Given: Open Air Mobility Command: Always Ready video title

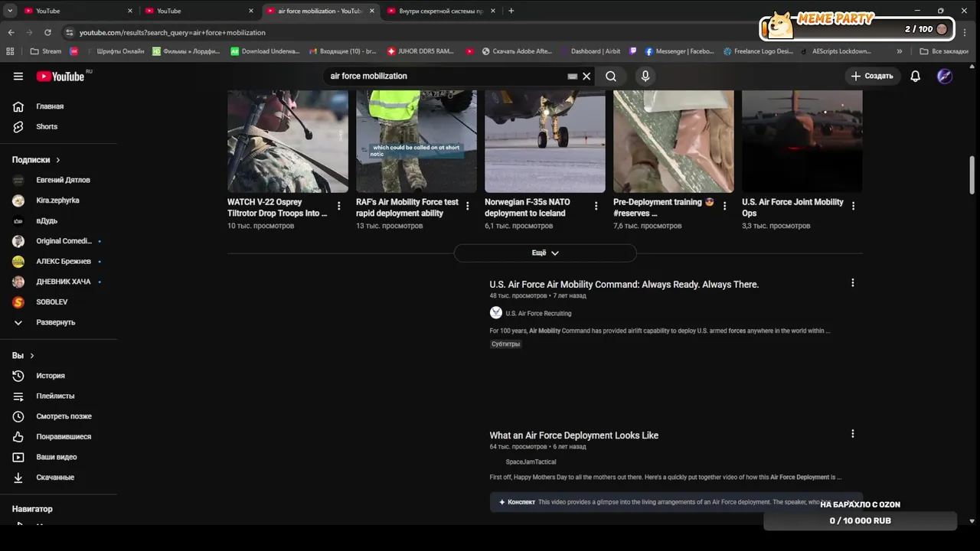Looking at the screenshot, I should (x=624, y=284).
